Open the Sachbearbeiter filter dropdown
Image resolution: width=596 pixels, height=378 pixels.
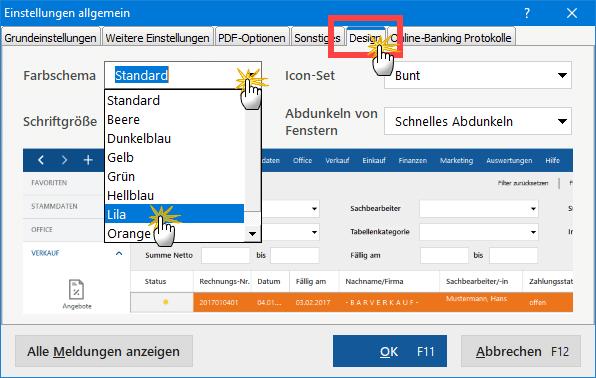coord(479,208)
